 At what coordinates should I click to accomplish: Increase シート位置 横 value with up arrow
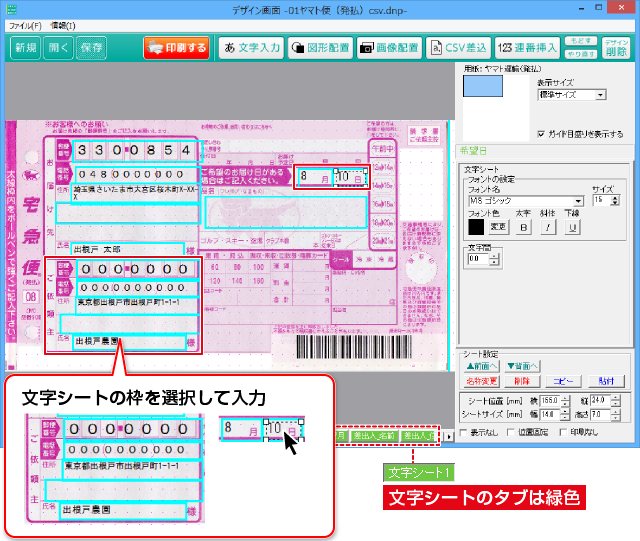coord(565,399)
